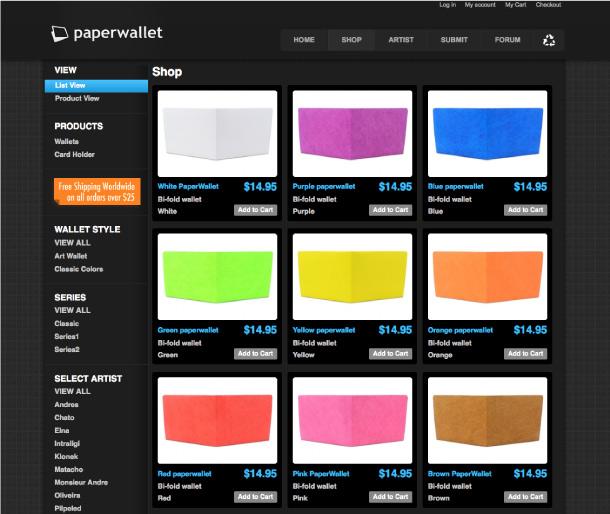
Task: Click the paperwallet wordmark text
Action: pyautogui.click(x=118, y=33)
